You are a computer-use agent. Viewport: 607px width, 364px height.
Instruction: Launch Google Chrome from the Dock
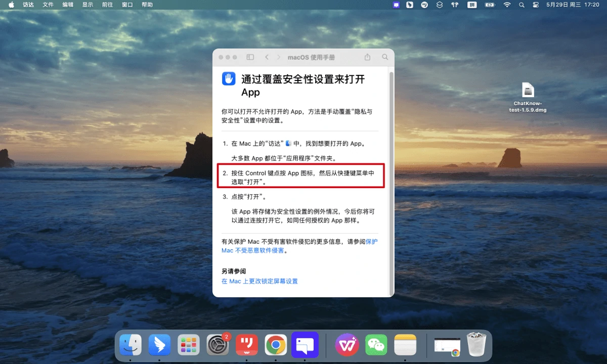276,345
